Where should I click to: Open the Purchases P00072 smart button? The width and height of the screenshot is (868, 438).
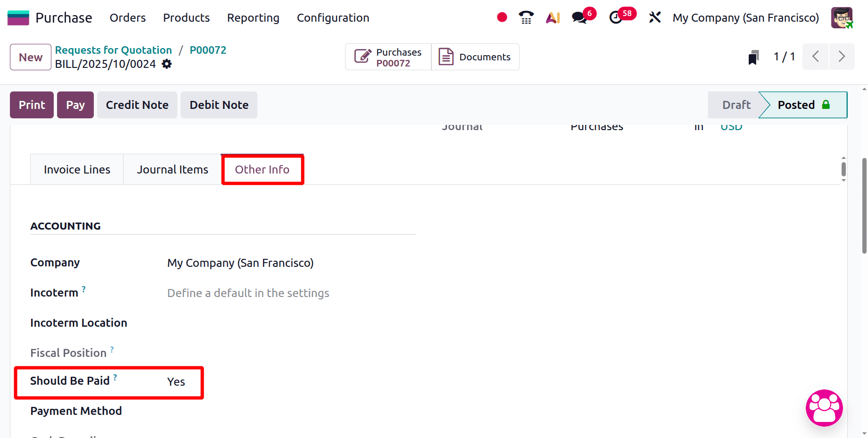tap(388, 57)
